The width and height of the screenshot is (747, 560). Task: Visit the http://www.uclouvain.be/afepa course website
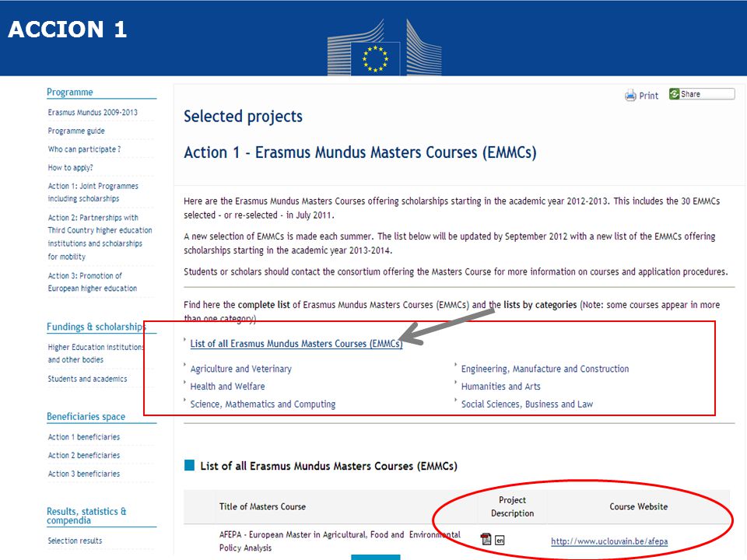[609, 541]
